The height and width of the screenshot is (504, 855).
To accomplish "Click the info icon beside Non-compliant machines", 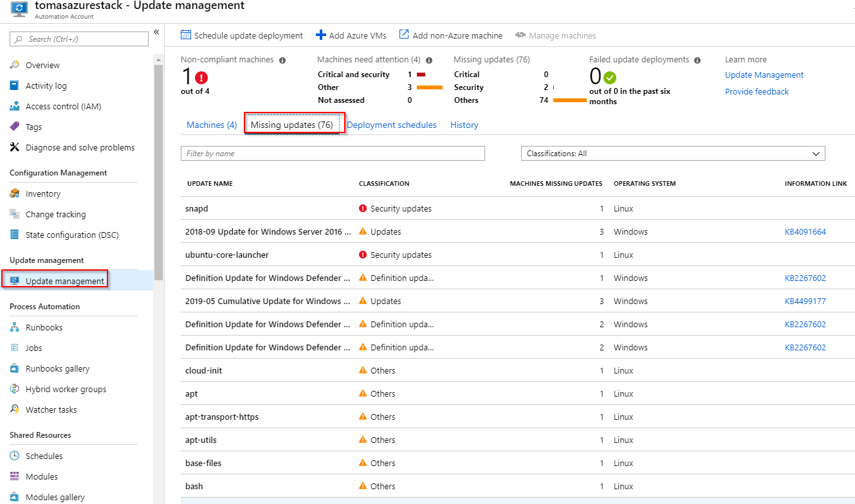I will coord(282,60).
